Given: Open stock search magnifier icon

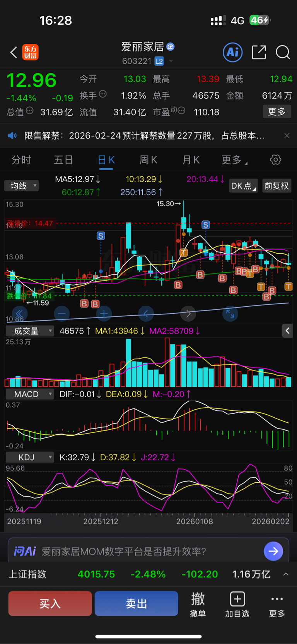Looking at the screenshot, I should 283,52.
